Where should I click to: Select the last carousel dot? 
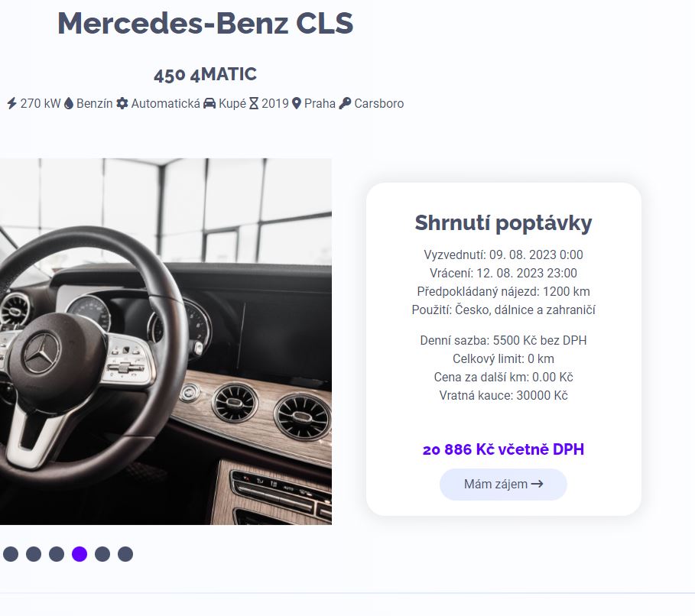[x=125, y=554]
